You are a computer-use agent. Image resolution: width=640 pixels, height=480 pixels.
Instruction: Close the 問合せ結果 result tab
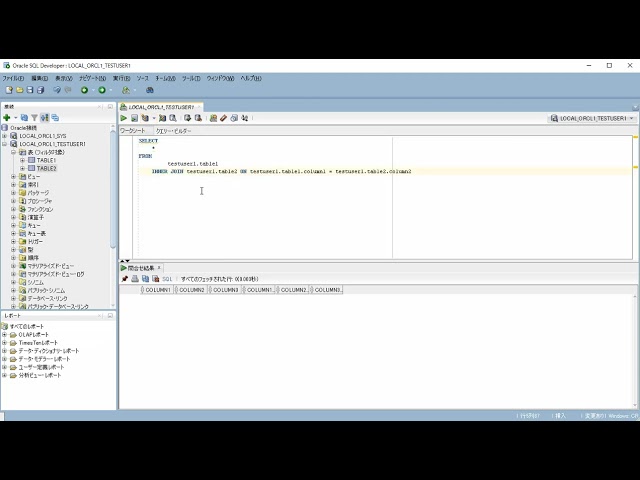coord(159,268)
